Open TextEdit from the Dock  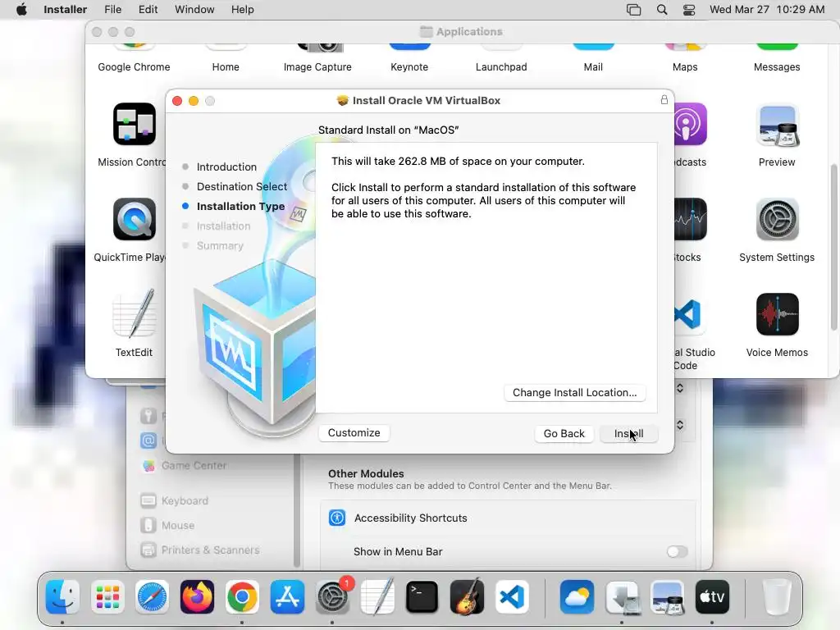point(377,597)
